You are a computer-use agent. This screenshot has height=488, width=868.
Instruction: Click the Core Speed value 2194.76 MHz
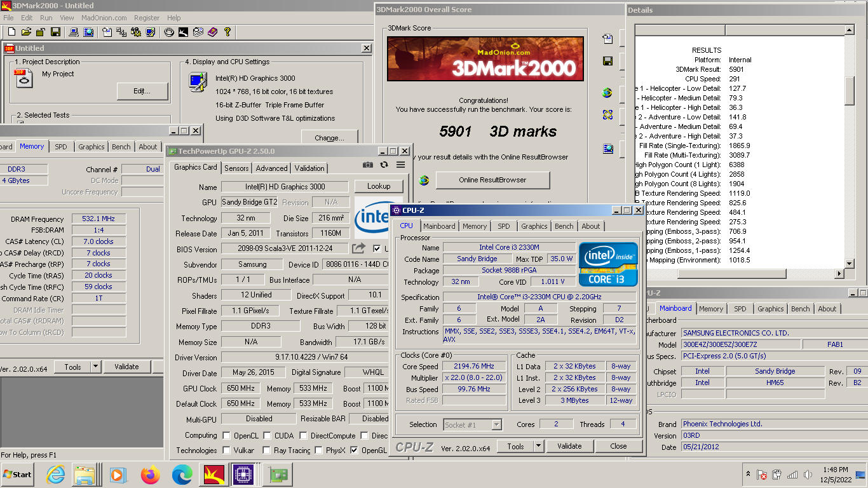point(474,367)
